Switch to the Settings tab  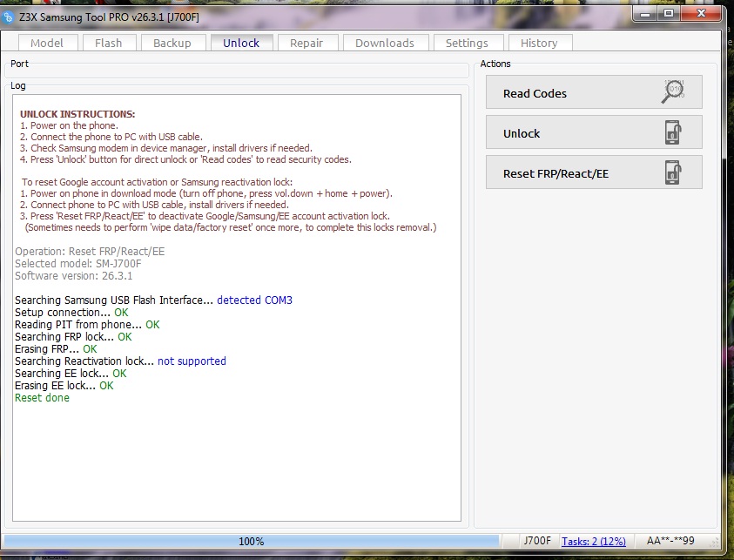[468, 43]
